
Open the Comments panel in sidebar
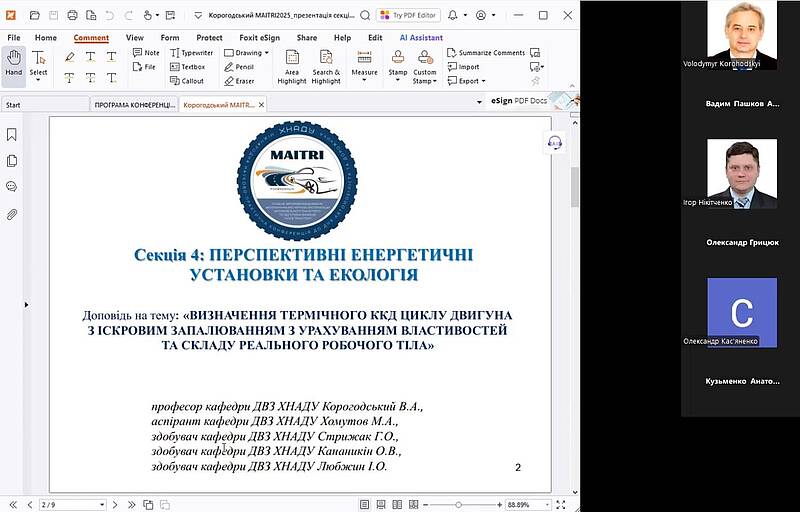[12, 187]
